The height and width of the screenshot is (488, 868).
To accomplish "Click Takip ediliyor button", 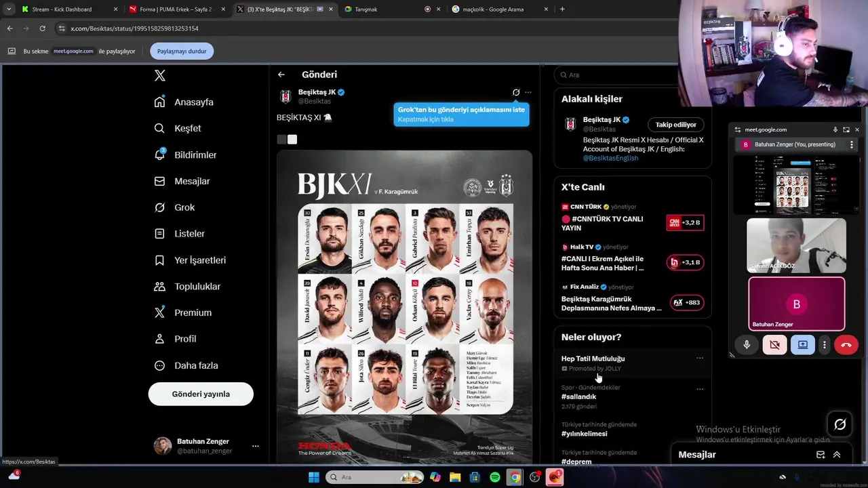I will pyautogui.click(x=675, y=125).
